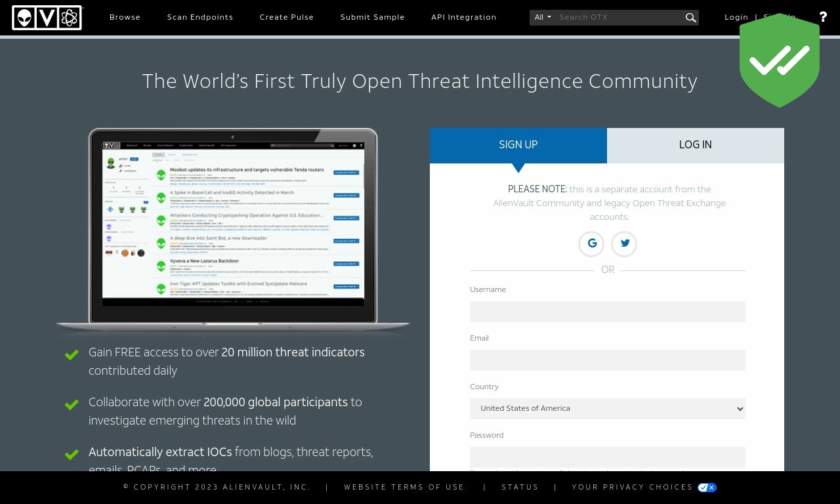Click the OTX alien logo
Screen dimensions: 840x504
[47, 18]
